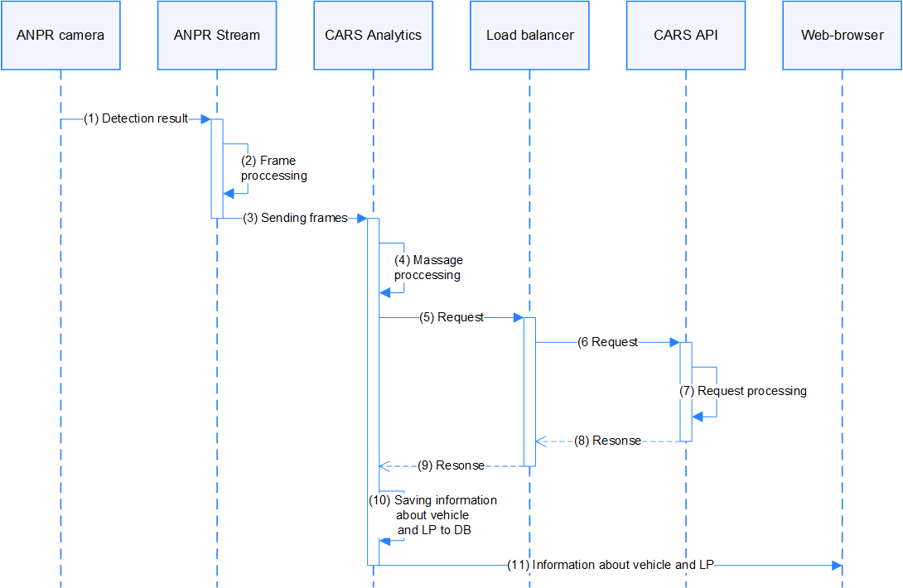Click the Web-browser participant box
The width and height of the screenshot is (903, 588).
843,35
